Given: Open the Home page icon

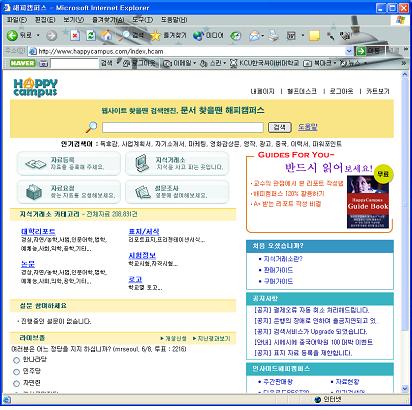Looking at the screenshot, I should coord(107,35).
